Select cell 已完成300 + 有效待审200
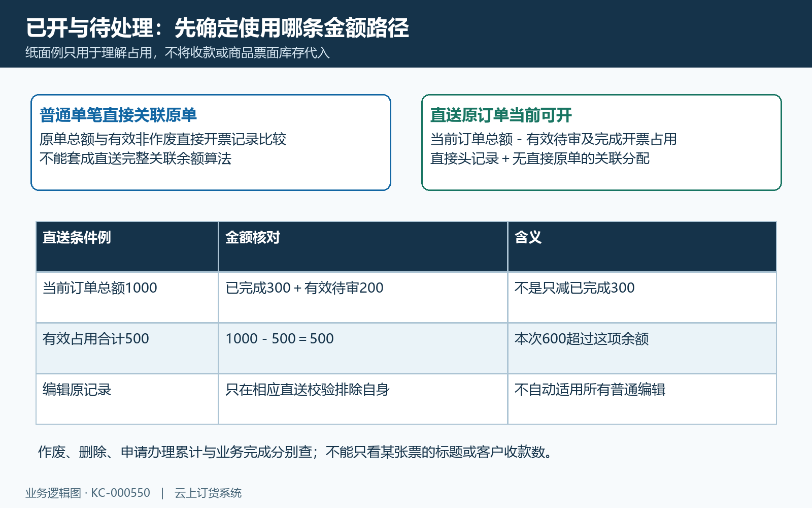Viewport: 812px width, 508px height. coord(363,297)
